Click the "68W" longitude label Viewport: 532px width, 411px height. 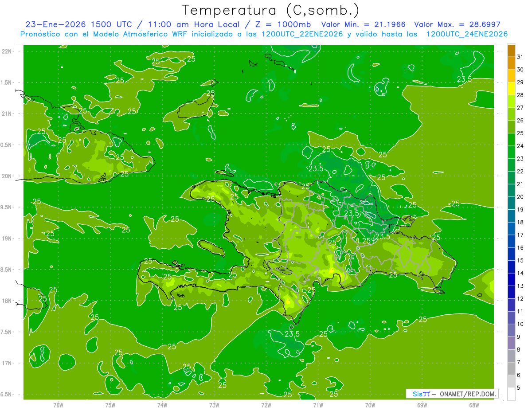474,405
